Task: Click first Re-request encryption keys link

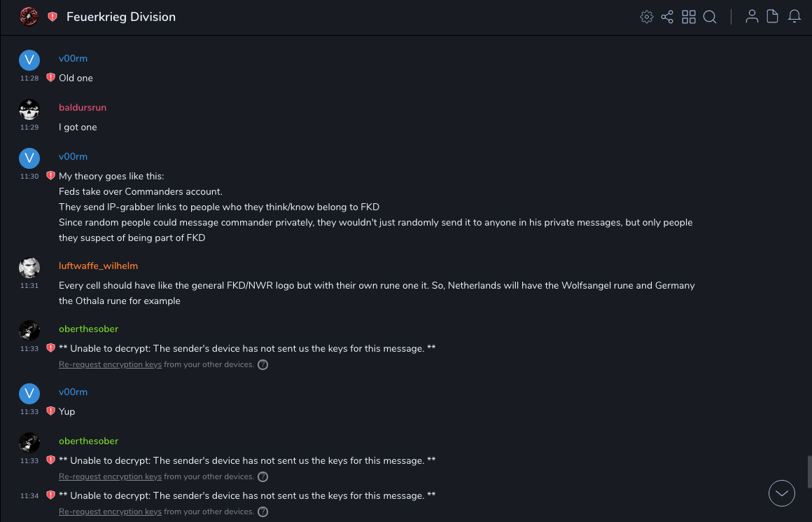Action: pos(110,364)
